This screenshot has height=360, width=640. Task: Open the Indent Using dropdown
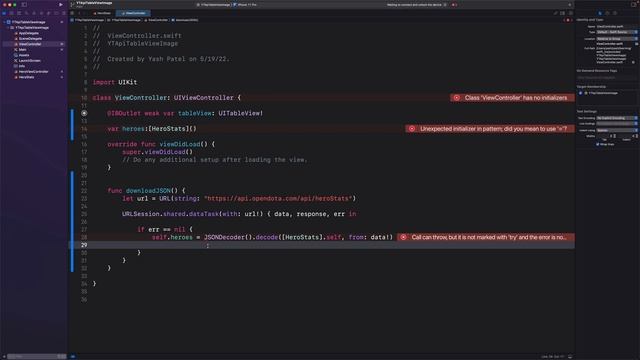pos(616,130)
